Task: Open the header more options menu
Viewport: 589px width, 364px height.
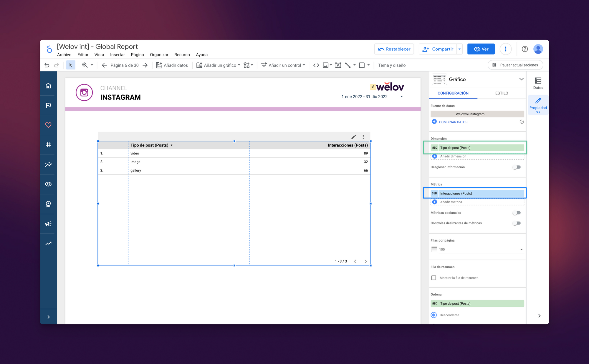Action: coord(506,49)
